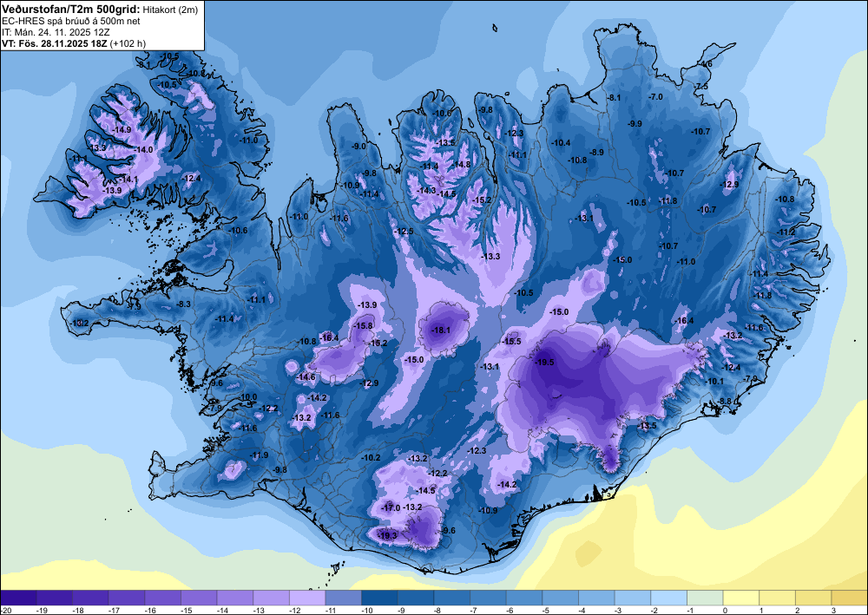
Task: Select the -8.8 temperature label
Action: tap(725, 402)
